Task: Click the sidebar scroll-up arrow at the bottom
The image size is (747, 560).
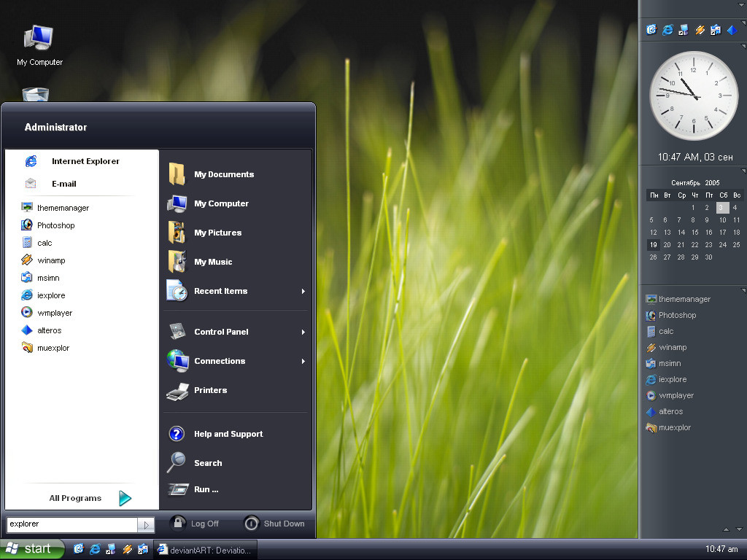Action: [726, 529]
